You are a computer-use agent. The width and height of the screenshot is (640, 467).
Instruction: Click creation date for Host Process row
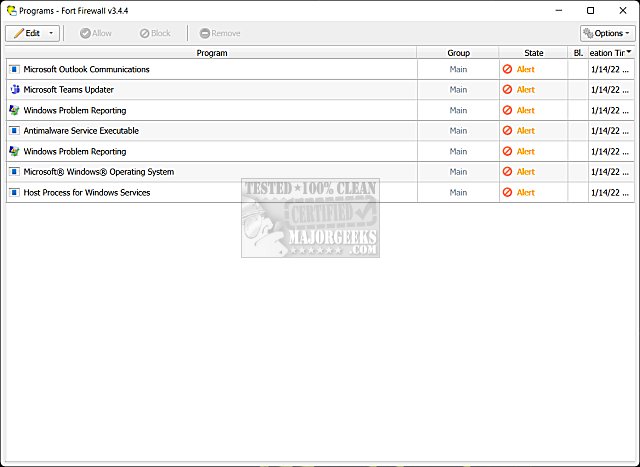coord(609,192)
